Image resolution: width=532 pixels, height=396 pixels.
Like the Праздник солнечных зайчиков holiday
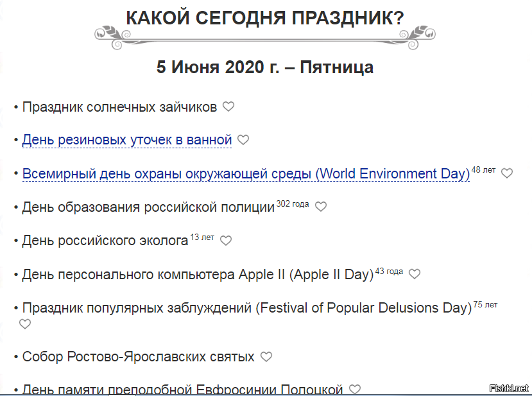[228, 107]
